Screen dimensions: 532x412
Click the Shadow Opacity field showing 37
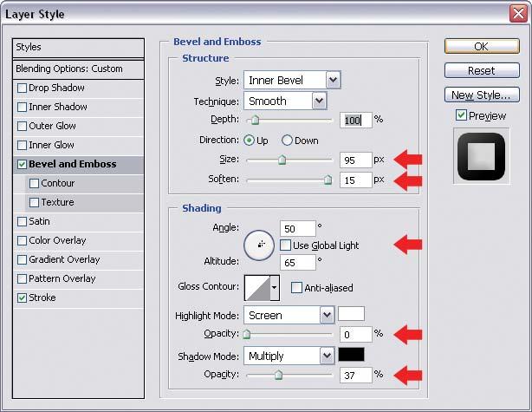(356, 375)
